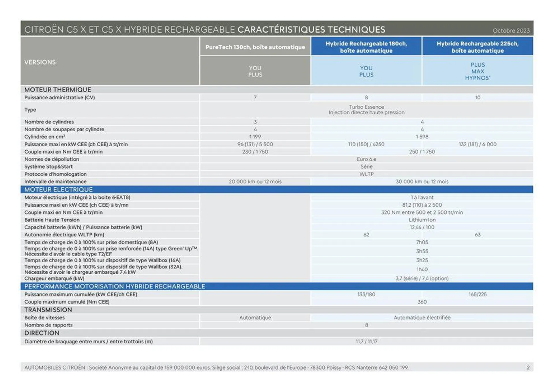Select the 'Hybride Rechargeable 180ch' column header
The height and width of the screenshot is (392, 554).
[x=366, y=47]
